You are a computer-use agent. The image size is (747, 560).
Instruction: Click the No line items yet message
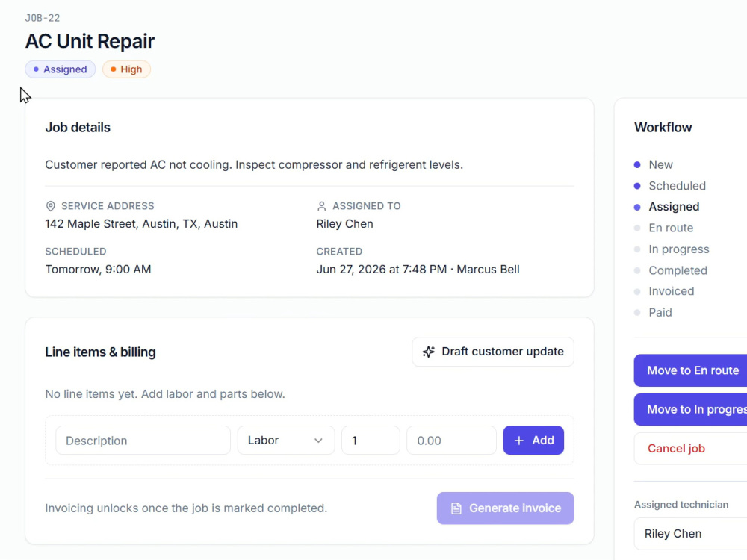[x=165, y=394]
